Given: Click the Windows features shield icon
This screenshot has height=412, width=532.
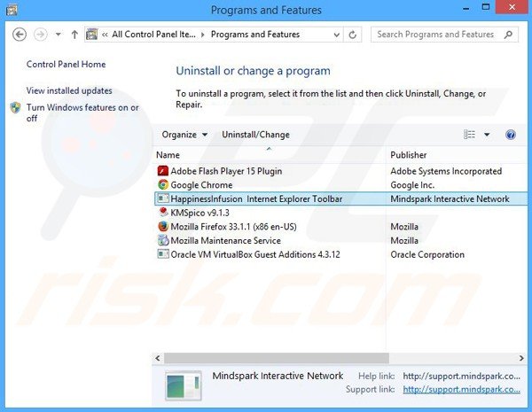Looking at the screenshot, I should click(15, 107).
